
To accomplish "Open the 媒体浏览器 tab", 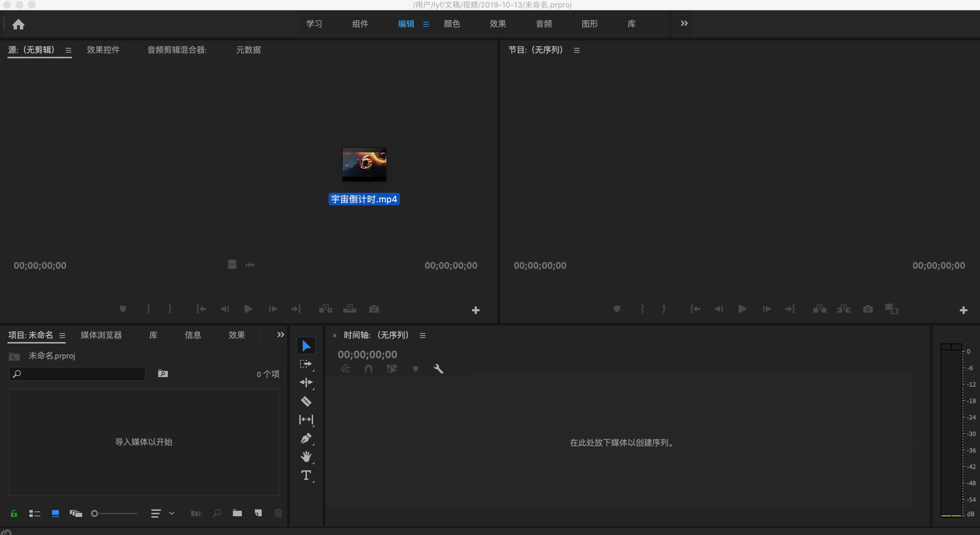I will pos(101,336).
